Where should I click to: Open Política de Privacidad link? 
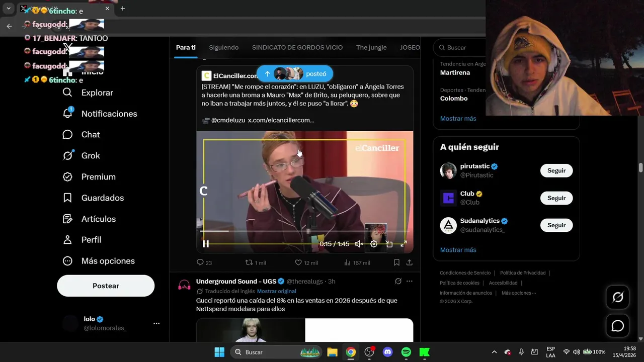(x=523, y=273)
